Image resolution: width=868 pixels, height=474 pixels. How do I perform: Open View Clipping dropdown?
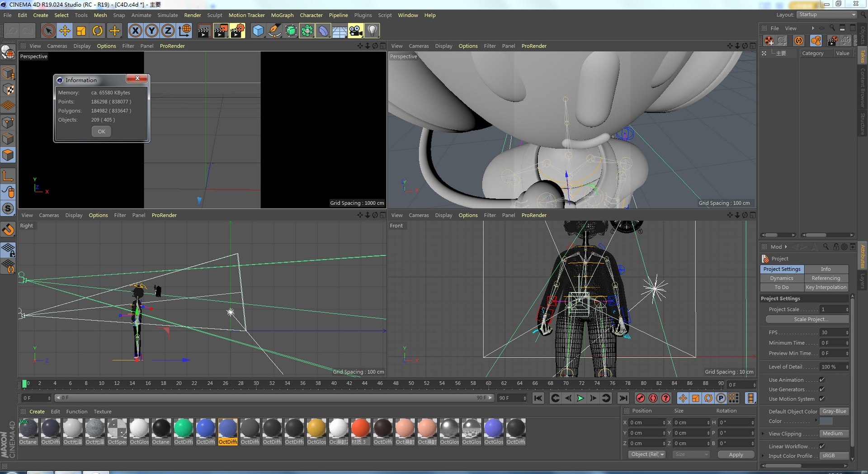pyautogui.click(x=835, y=433)
